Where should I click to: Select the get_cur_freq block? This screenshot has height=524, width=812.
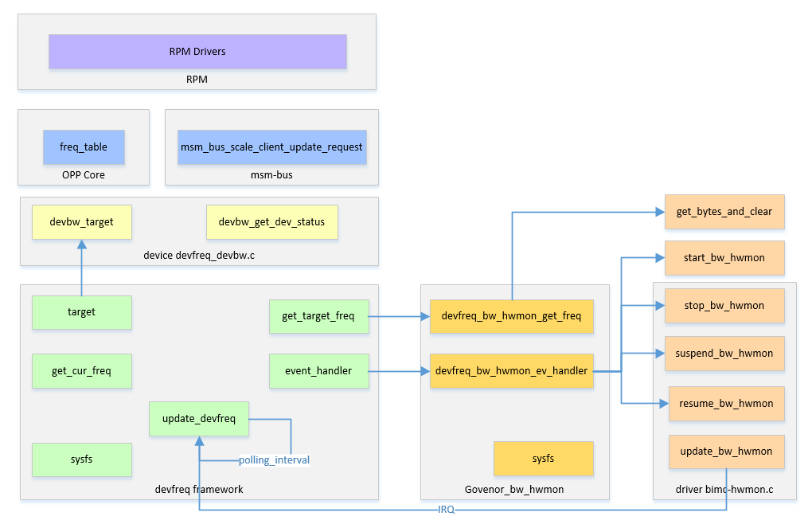[x=82, y=371]
